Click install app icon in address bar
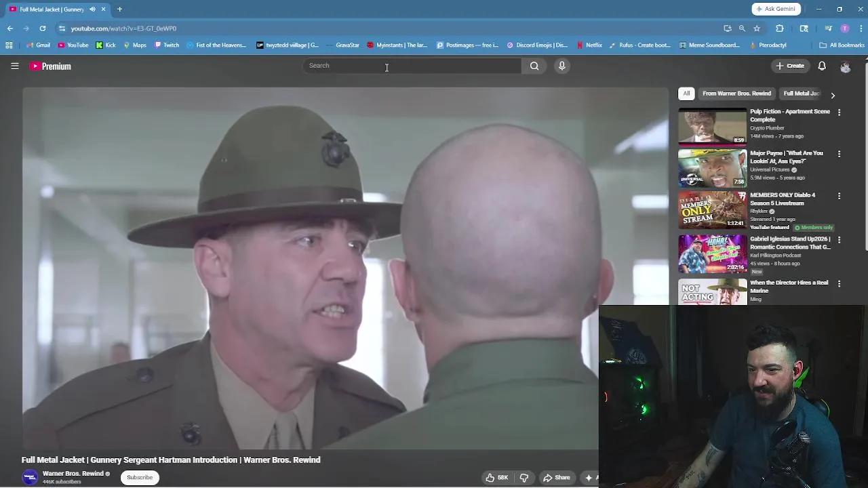The width and height of the screenshot is (868, 488). [x=728, y=28]
